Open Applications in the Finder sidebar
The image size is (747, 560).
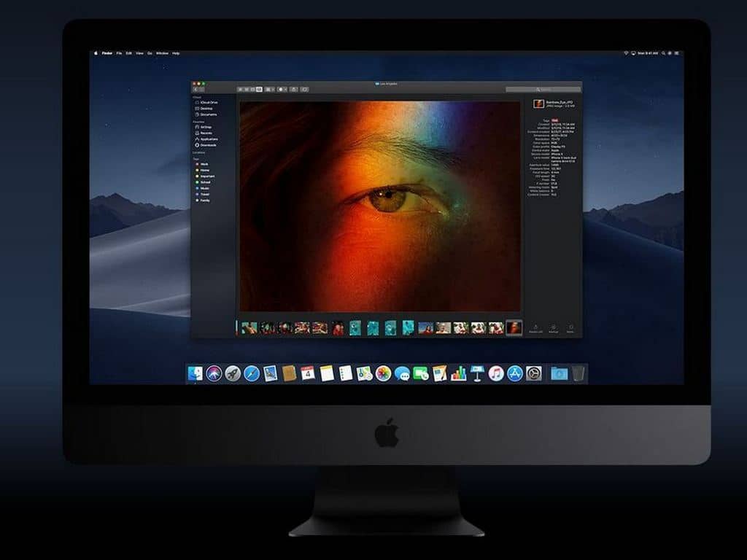point(206,139)
